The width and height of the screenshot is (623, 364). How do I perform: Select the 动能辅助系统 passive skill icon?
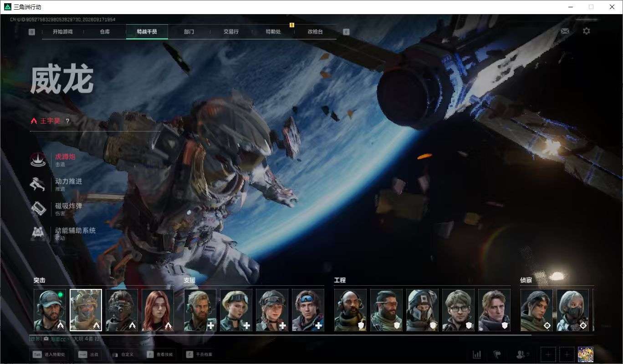[38, 233]
